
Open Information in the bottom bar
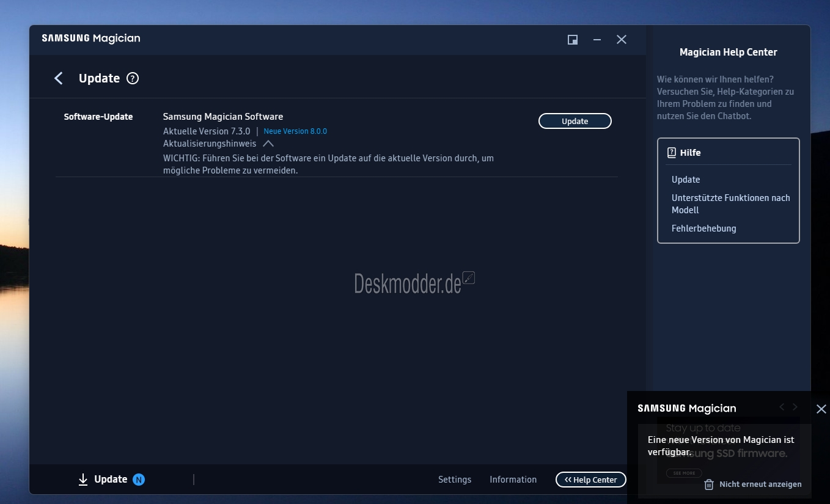513,480
